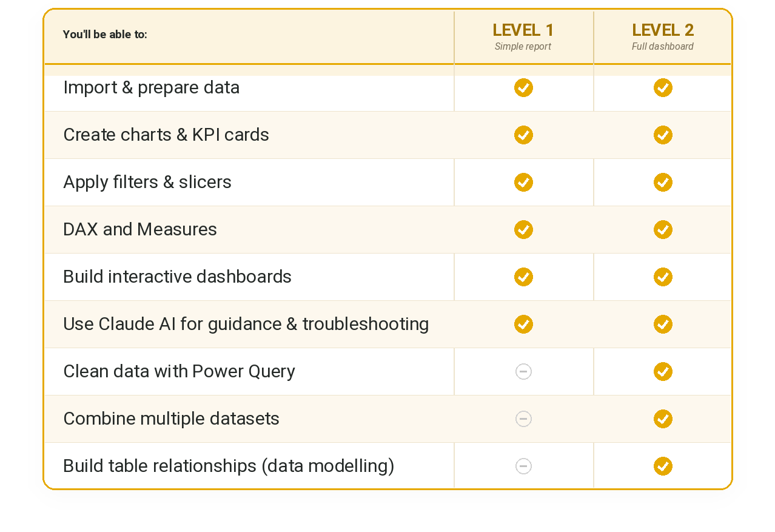Image resolution: width=775 pixels, height=532 pixels.
Task: Click the 'Full dashboard' subtitle text
Action: click(663, 47)
